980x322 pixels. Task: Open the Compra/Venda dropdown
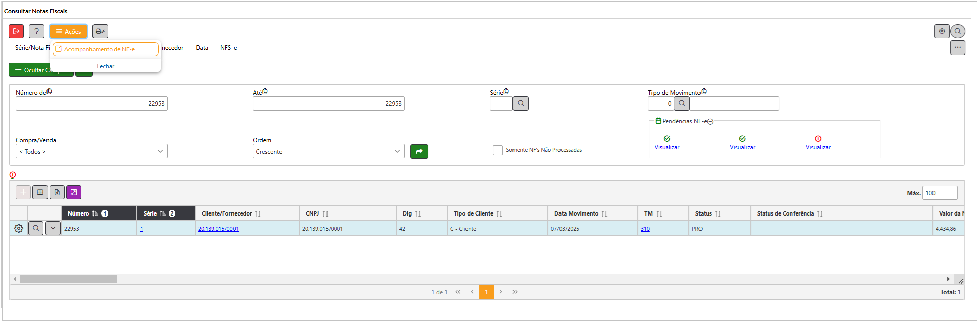click(91, 151)
